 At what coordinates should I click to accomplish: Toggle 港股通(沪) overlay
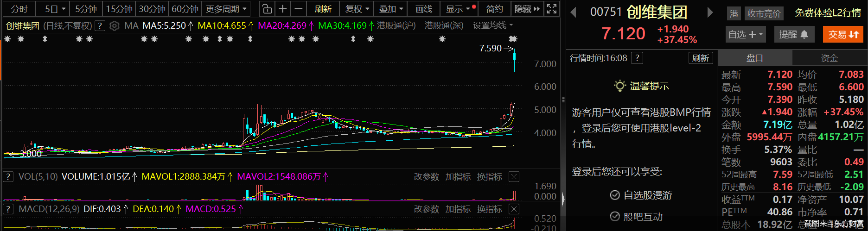coord(396,25)
